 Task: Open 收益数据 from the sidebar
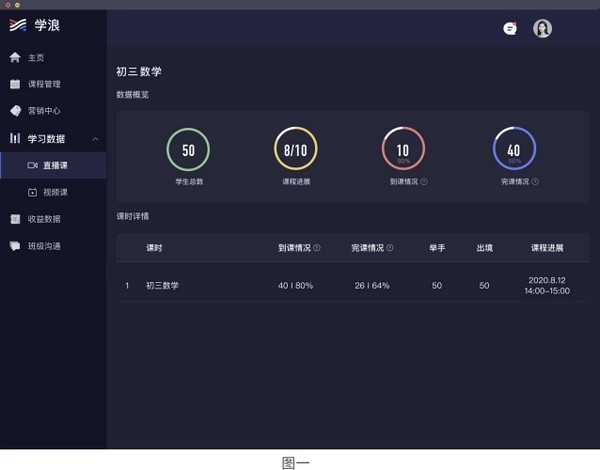coord(44,219)
